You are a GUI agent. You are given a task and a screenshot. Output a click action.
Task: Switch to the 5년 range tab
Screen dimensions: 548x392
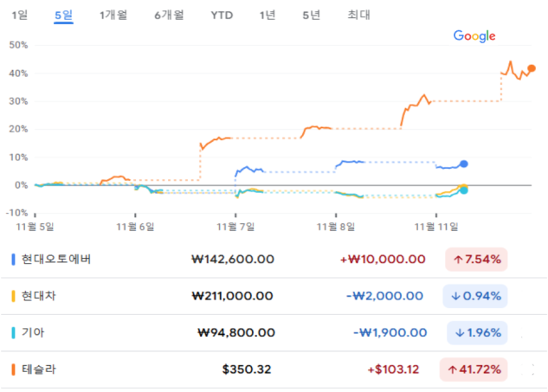tap(312, 15)
